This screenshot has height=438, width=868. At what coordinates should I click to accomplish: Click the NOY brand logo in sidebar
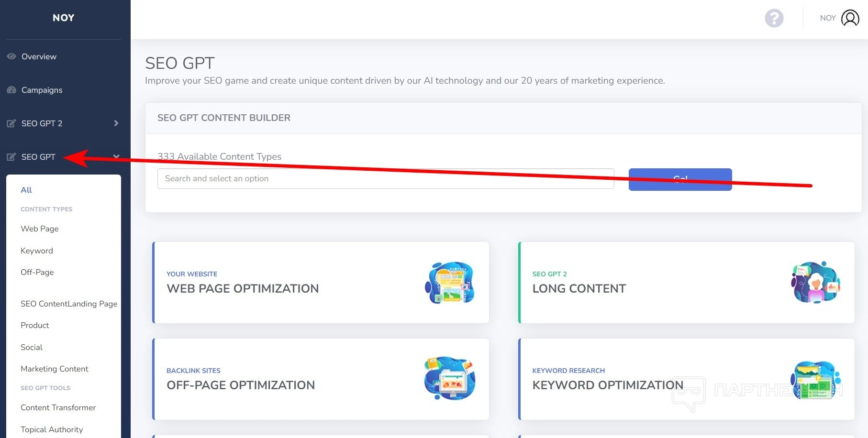64,18
